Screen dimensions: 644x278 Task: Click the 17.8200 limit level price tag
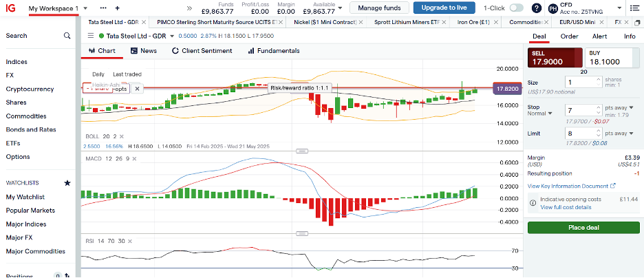coord(508,88)
